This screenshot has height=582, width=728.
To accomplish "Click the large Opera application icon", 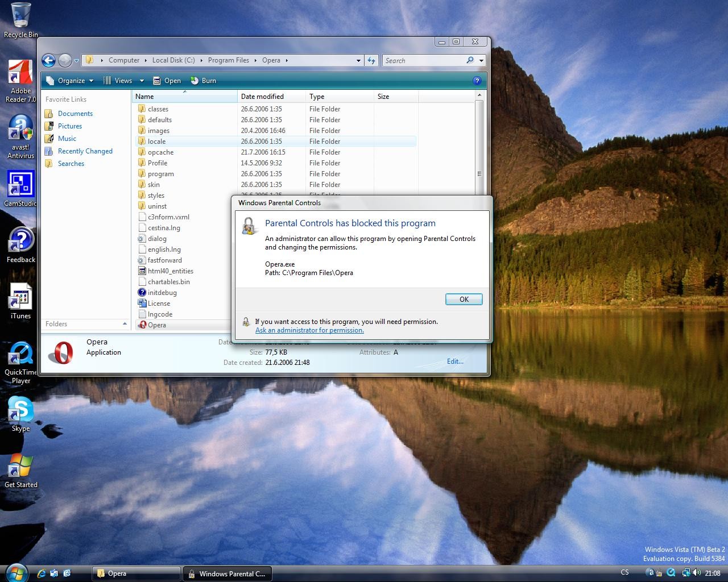I will (61, 353).
